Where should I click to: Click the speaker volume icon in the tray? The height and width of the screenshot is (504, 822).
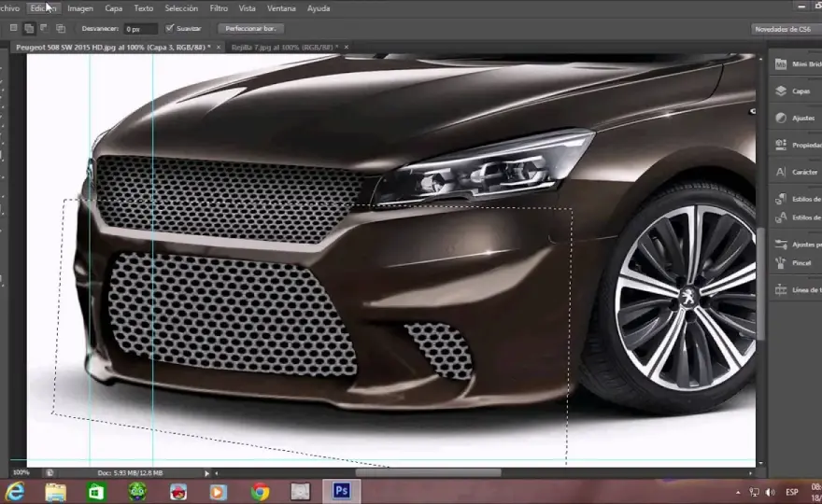tap(770, 492)
